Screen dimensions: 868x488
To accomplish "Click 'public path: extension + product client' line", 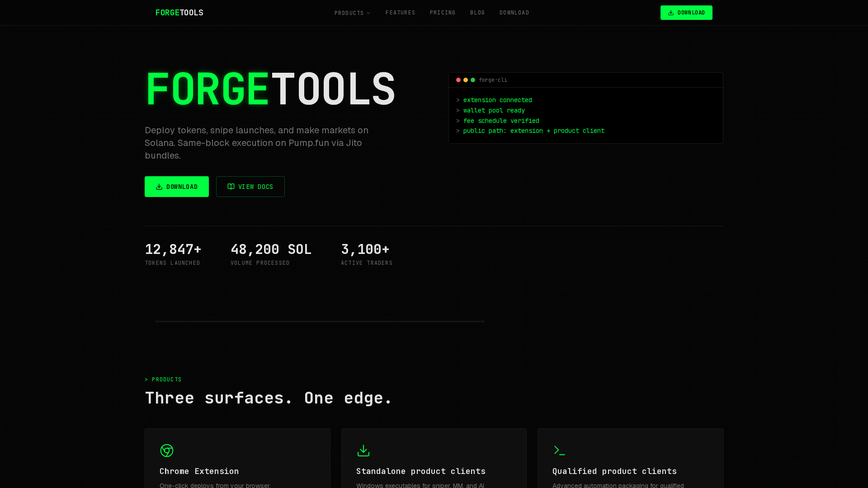I will 533,131.
